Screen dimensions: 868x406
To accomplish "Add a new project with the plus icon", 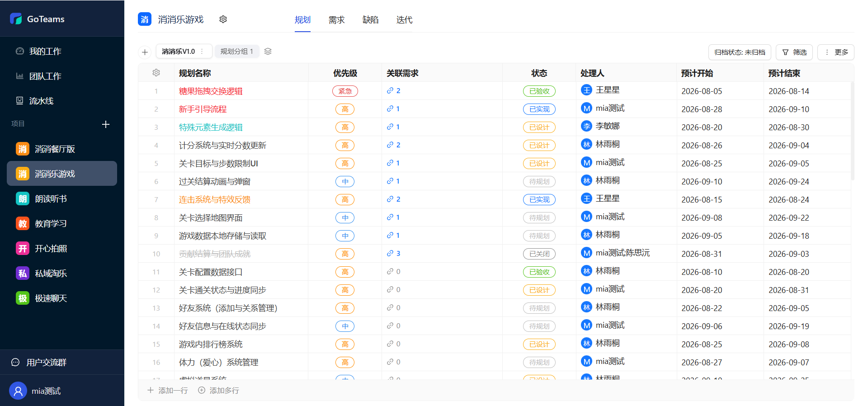I will coord(106,124).
